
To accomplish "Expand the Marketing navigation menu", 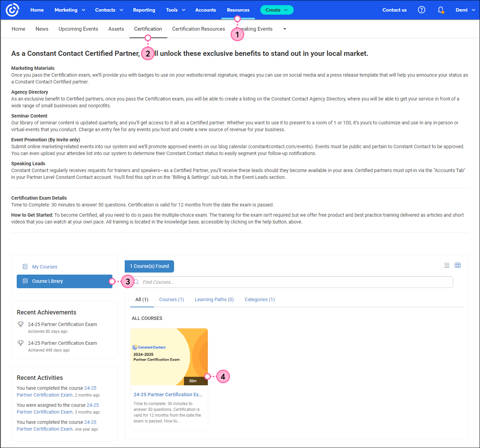I will tap(70, 10).
